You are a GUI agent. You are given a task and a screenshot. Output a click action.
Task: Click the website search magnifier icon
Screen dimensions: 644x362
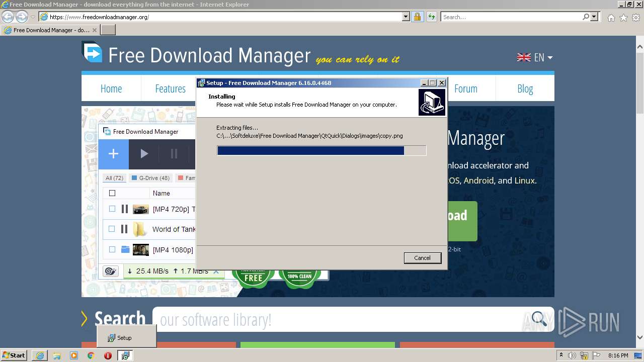click(x=539, y=319)
